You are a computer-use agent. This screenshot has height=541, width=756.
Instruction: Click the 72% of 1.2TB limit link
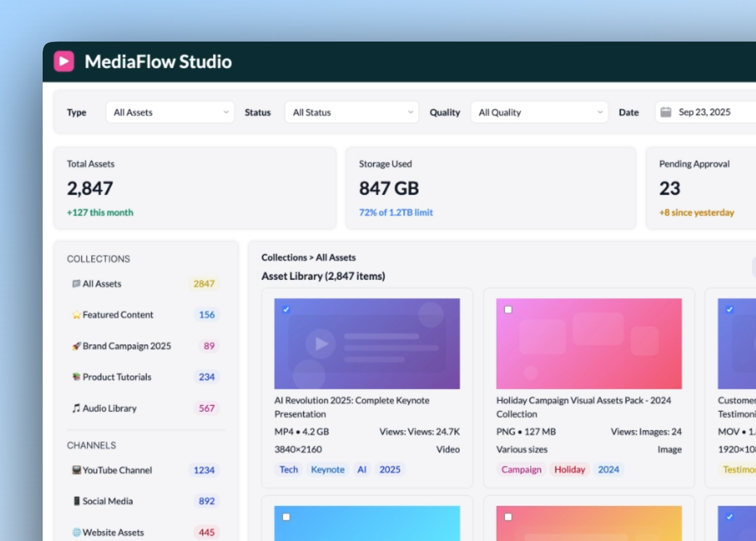click(x=396, y=212)
